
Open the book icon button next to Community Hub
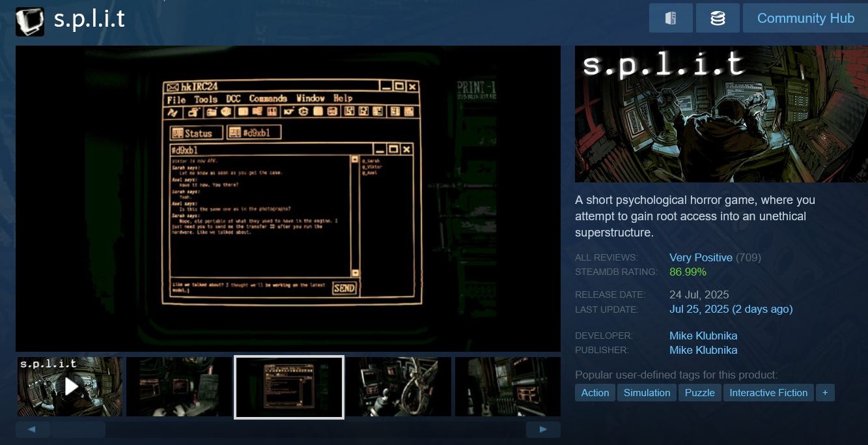(x=671, y=18)
